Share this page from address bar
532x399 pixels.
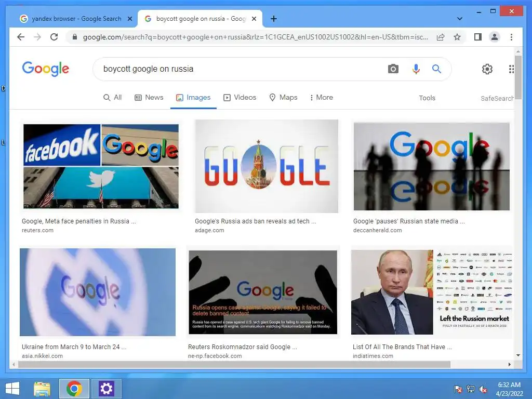(x=441, y=37)
